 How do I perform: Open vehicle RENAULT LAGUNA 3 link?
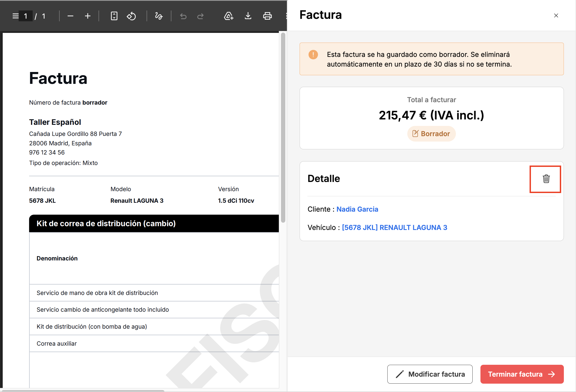click(394, 228)
